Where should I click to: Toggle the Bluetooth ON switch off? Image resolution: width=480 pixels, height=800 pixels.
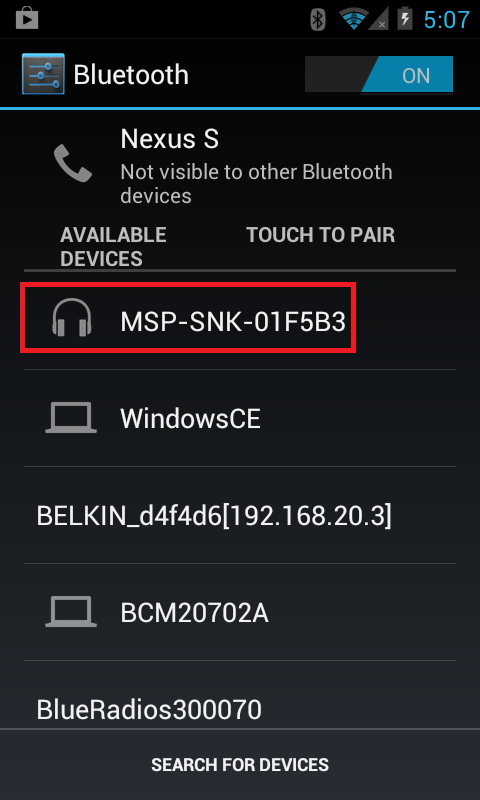pyautogui.click(x=378, y=74)
